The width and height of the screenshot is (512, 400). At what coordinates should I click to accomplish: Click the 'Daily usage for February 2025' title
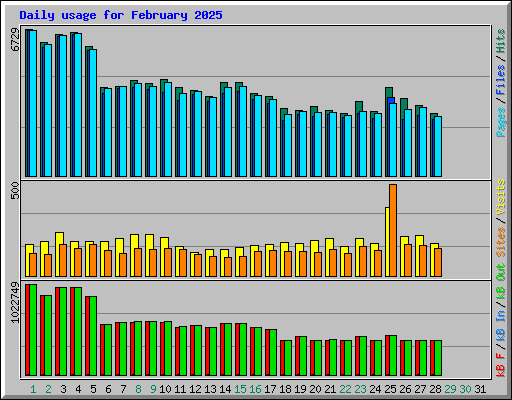121,15
